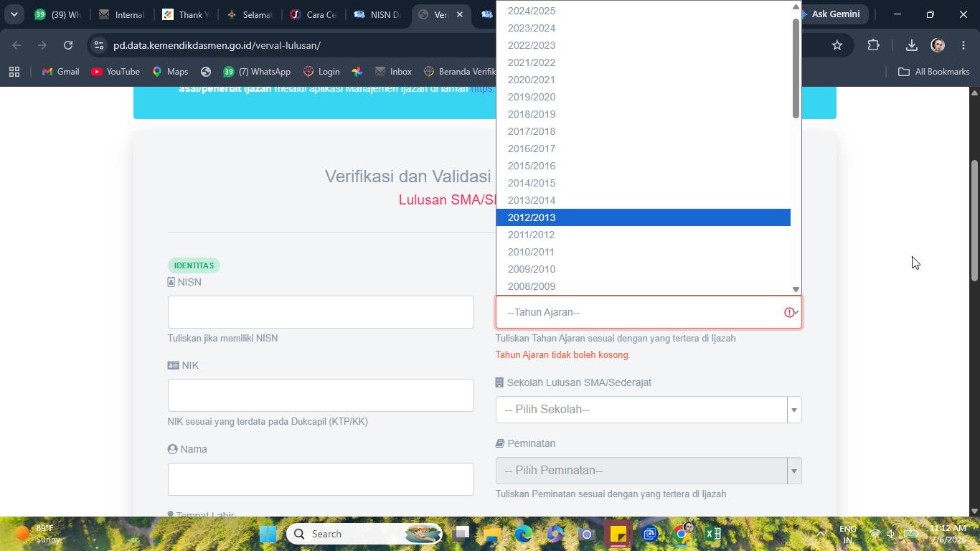Open File Explorer from the taskbar
This screenshot has height=551, width=980.
(x=492, y=534)
